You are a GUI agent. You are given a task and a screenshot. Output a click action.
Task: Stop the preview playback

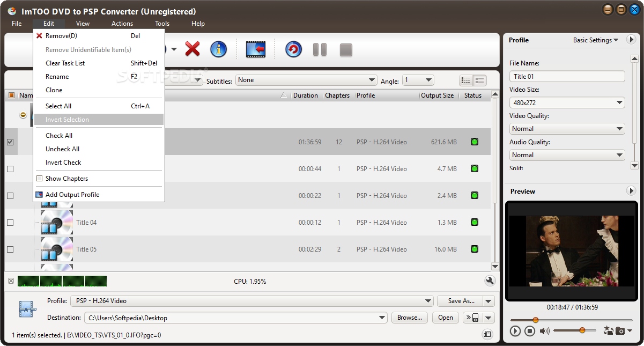pyautogui.click(x=530, y=331)
